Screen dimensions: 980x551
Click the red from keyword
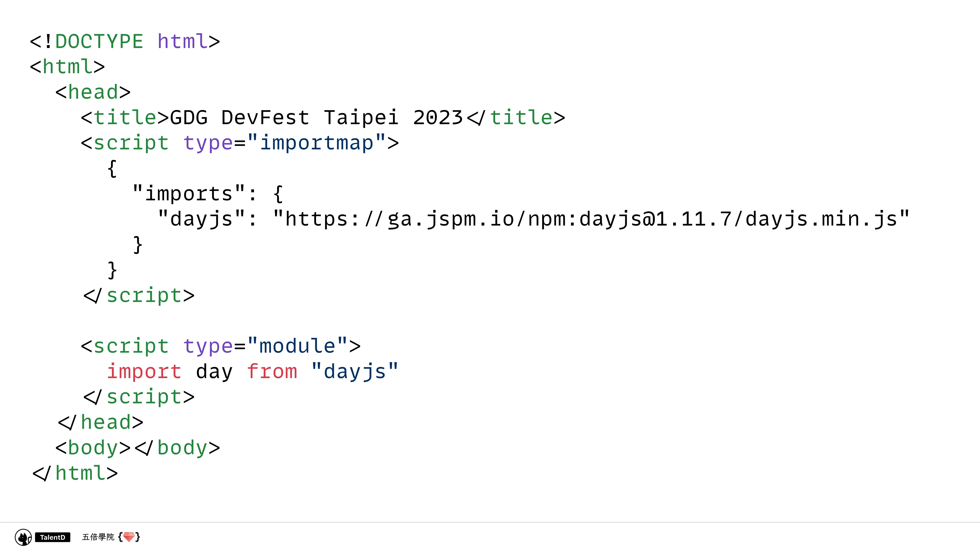click(x=272, y=371)
